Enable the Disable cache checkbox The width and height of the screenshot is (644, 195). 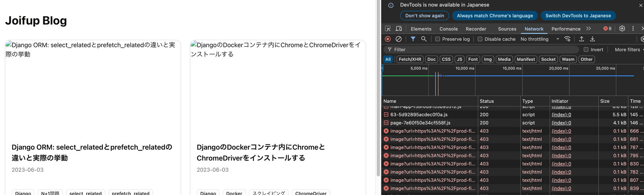click(x=480, y=39)
